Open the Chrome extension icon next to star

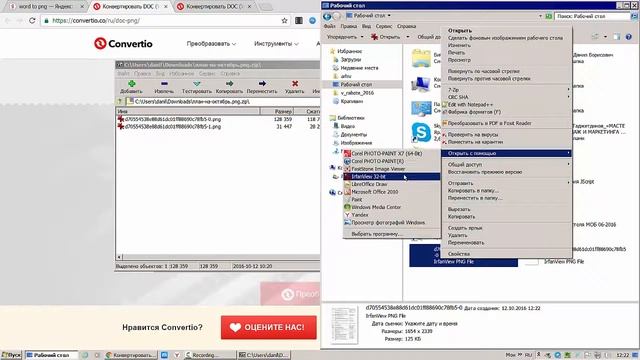[299, 20]
